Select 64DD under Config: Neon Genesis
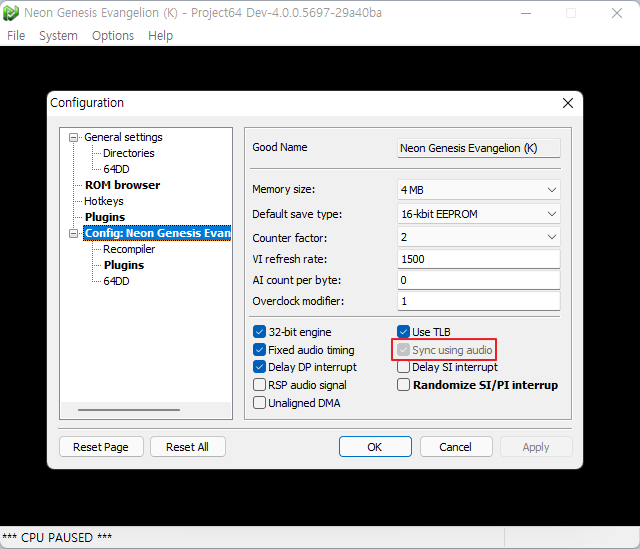The height and width of the screenshot is (549, 640). click(x=116, y=281)
